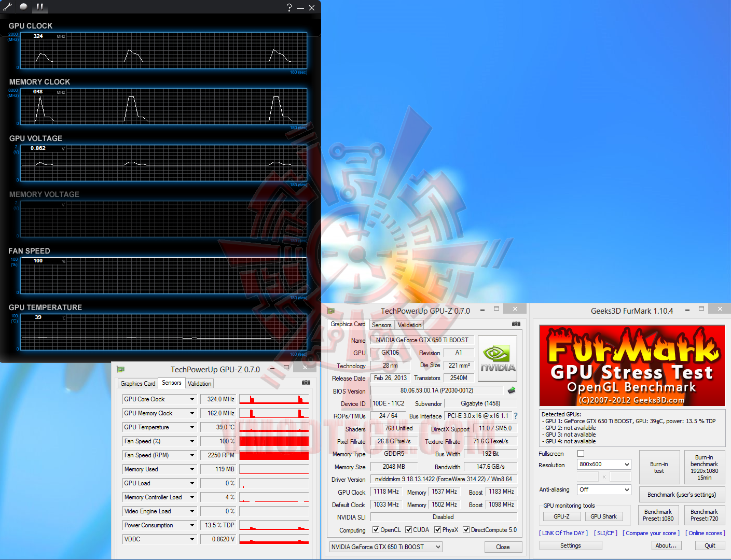The height and width of the screenshot is (560, 731).
Task: Open Validation tab in the Sensors window
Action: coord(200,384)
